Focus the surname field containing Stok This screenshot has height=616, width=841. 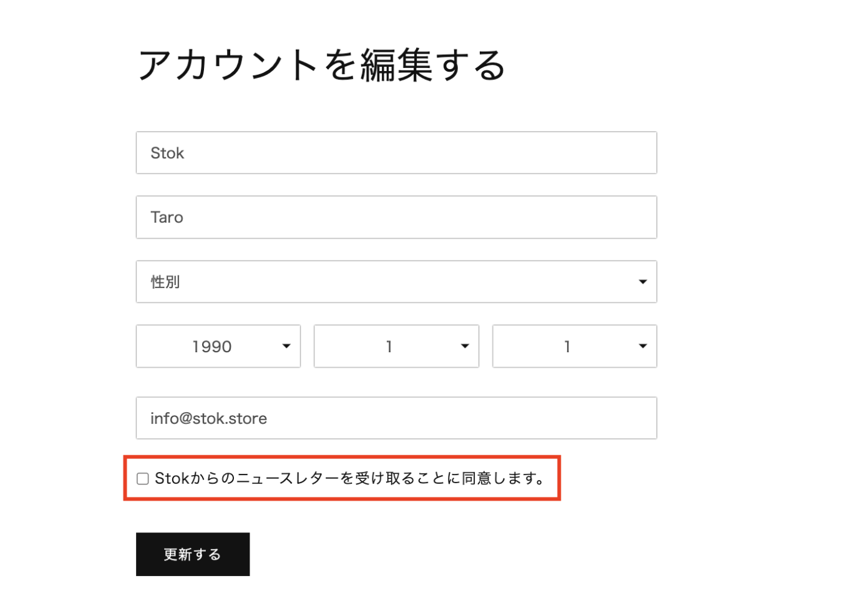[396, 153]
